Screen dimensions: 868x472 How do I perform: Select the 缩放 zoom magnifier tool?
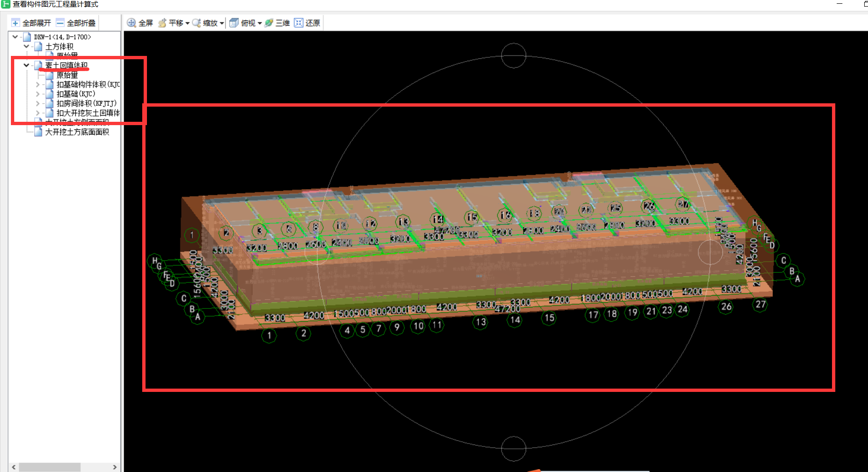pyautogui.click(x=205, y=23)
